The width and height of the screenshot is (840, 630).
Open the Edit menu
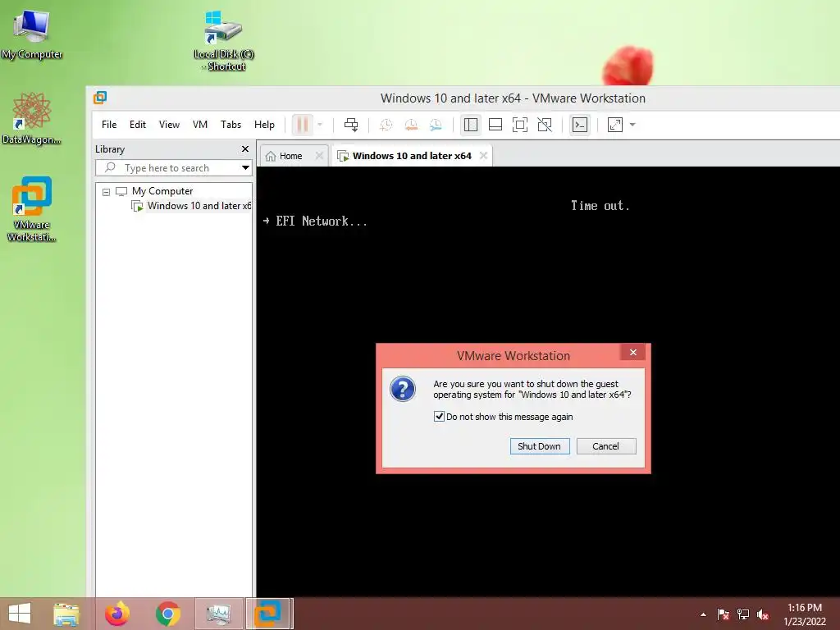click(138, 125)
